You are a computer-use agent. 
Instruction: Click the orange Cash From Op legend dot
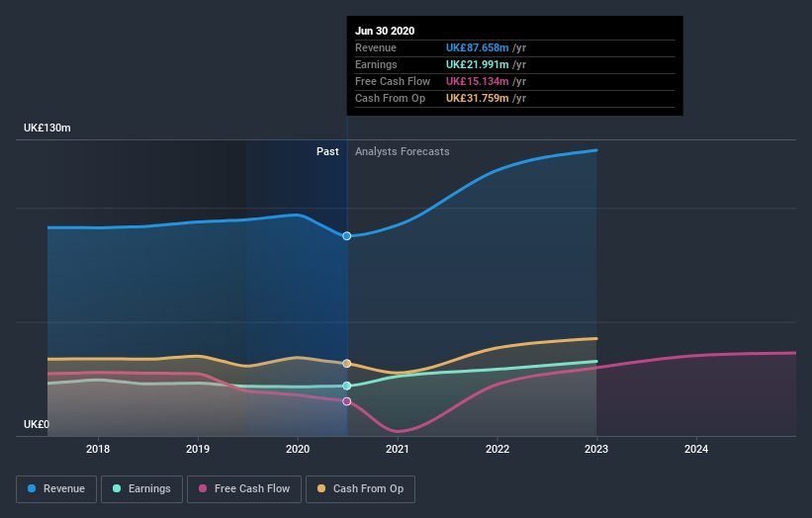click(321, 488)
